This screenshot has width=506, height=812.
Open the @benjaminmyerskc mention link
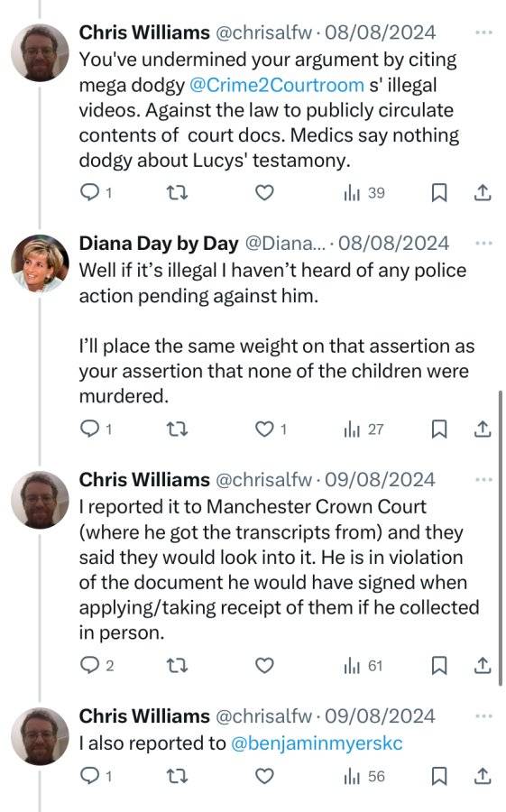(317, 743)
